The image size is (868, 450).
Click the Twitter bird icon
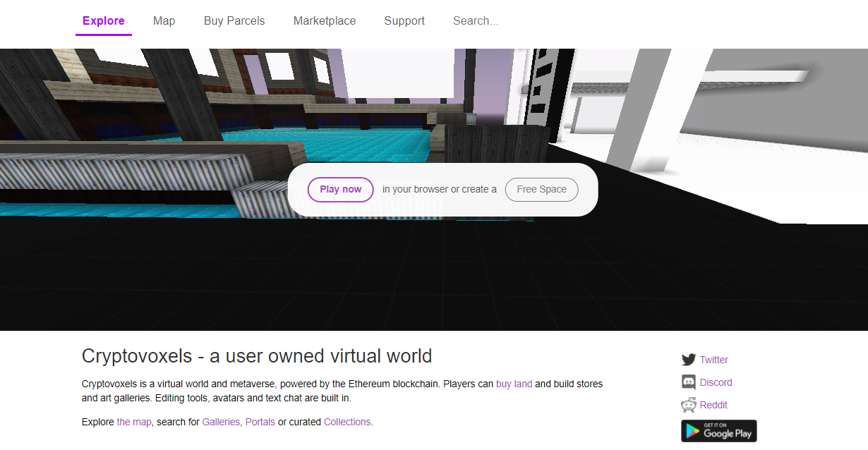688,360
